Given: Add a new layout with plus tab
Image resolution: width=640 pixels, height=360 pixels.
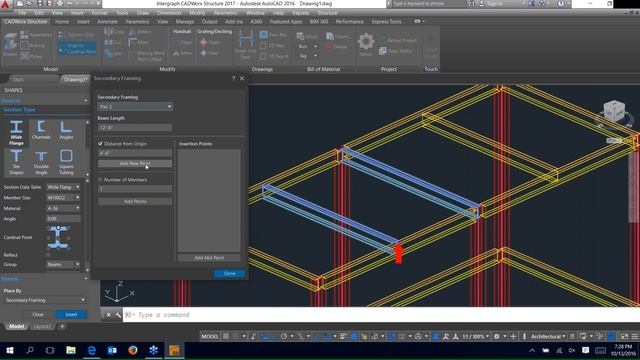Looking at the screenshot, I should pyautogui.click(x=62, y=327).
